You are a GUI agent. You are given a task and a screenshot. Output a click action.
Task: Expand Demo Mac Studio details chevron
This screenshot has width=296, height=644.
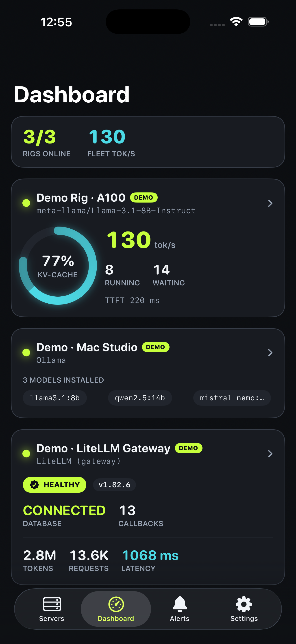click(x=270, y=353)
